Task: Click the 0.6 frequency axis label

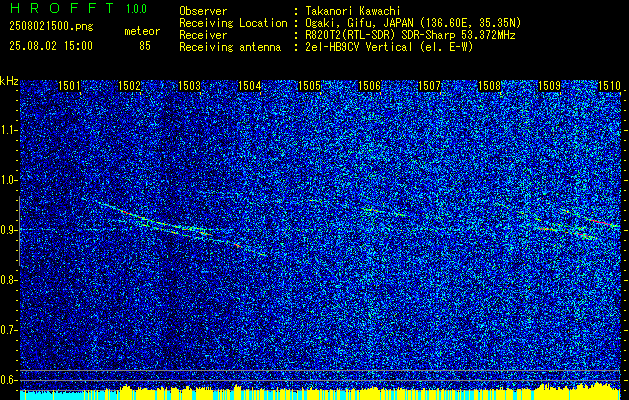Action: tap(9, 380)
